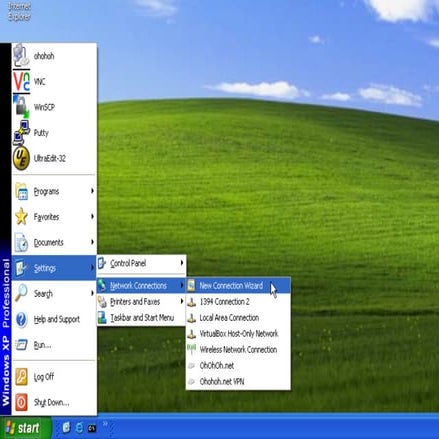Screen dimensions: 439x439
Task: Click the UltraEdit-32 gold icon
Action: 21,158
